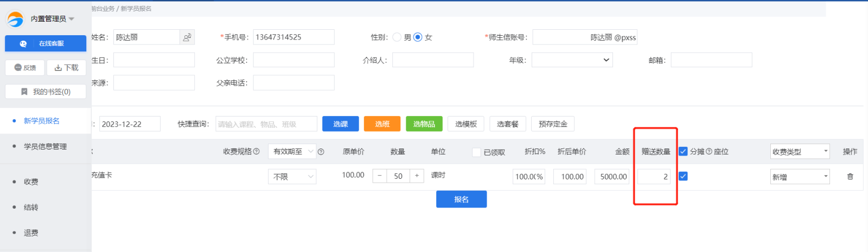The image size is (868, 252).
Task: Click the 操作 column header
Action: tap(850, 152)
